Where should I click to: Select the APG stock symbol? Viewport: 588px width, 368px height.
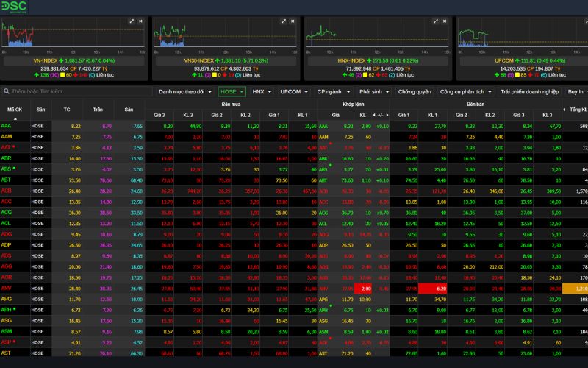pos(6,299)
